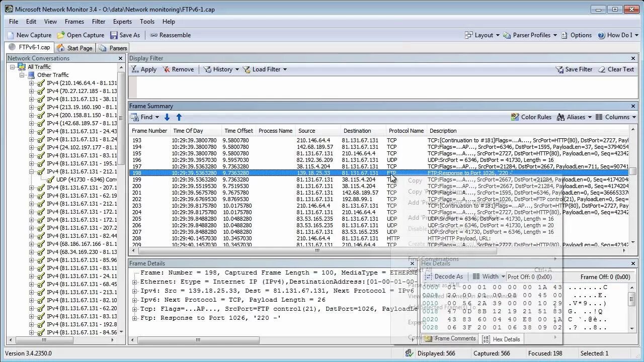Sort by the Protocol Name column
The width and height of the screenshot is (644, 362).
(406, 131)
